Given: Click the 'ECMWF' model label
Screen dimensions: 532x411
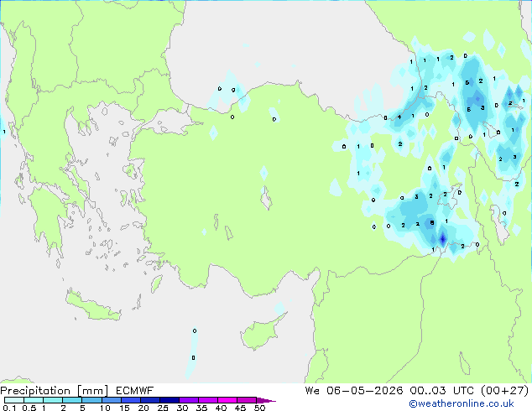Looking at the screenshot, I should coord(135,391).
